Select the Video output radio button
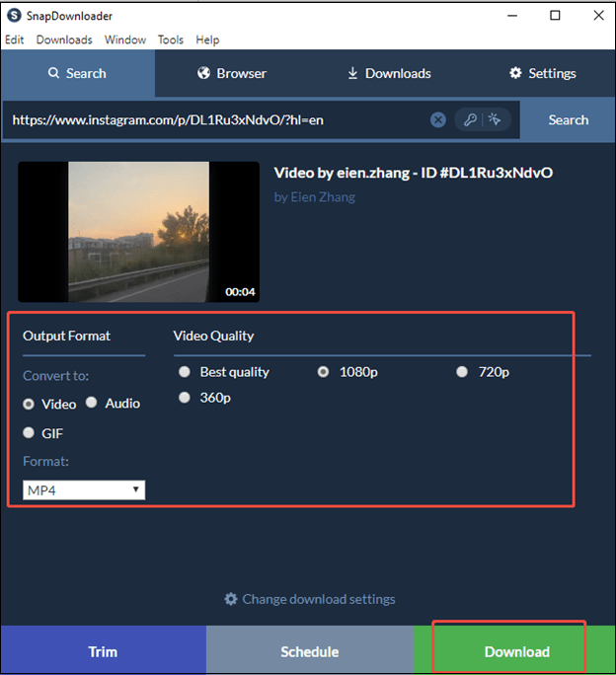Viewport: 616px width, 675px height. [x=29, y=405]
